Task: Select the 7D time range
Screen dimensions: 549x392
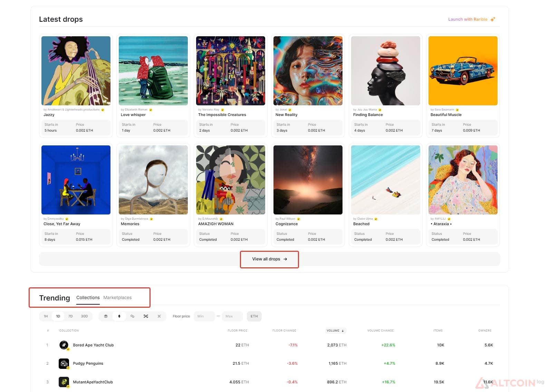Action: [70, 316]
